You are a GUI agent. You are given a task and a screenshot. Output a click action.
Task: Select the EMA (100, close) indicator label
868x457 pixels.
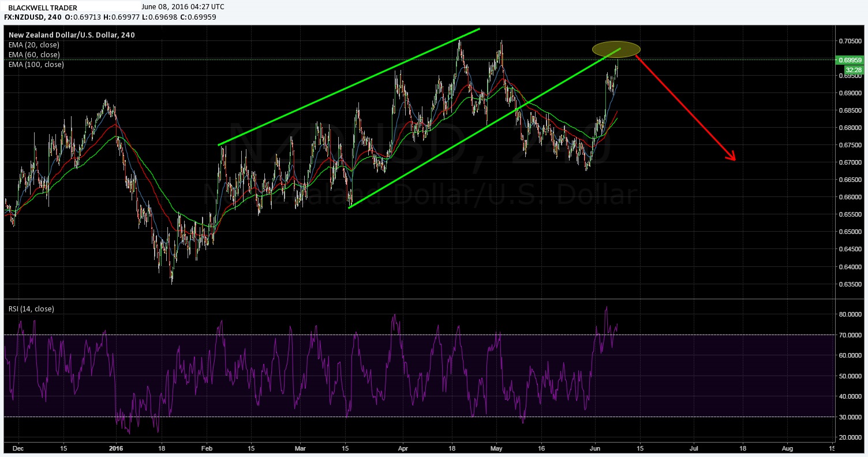click(x=36, y=64)
